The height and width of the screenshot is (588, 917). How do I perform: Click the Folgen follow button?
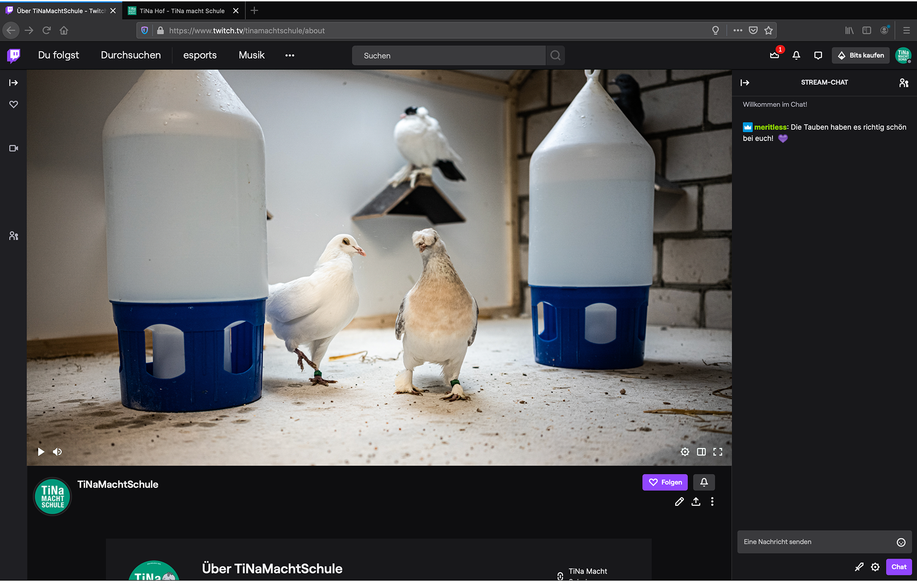tap(665, 482)
